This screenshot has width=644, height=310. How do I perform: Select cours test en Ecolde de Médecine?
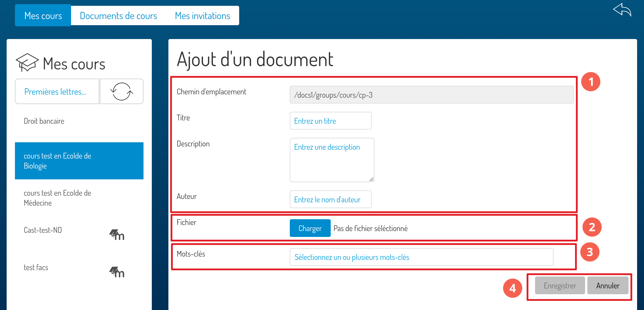pyautogui.click(x=58, y=198)
